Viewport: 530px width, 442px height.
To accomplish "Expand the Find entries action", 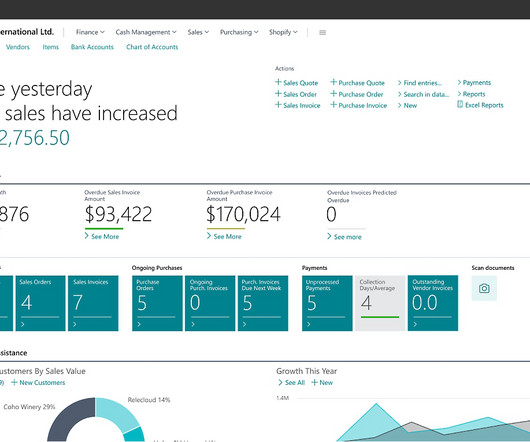I will 420,83.
